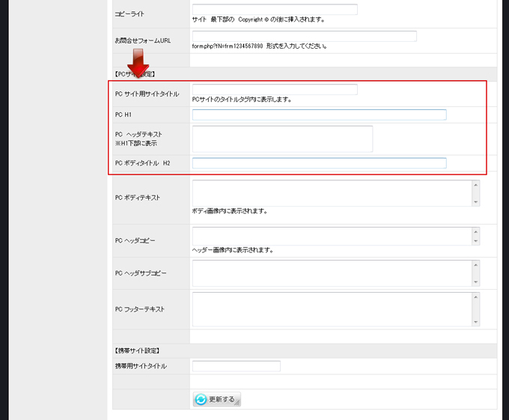Click the 携帯用サイトタイトル input field
Viewport: 509px width, 420px height.
[x=236, y=366]
